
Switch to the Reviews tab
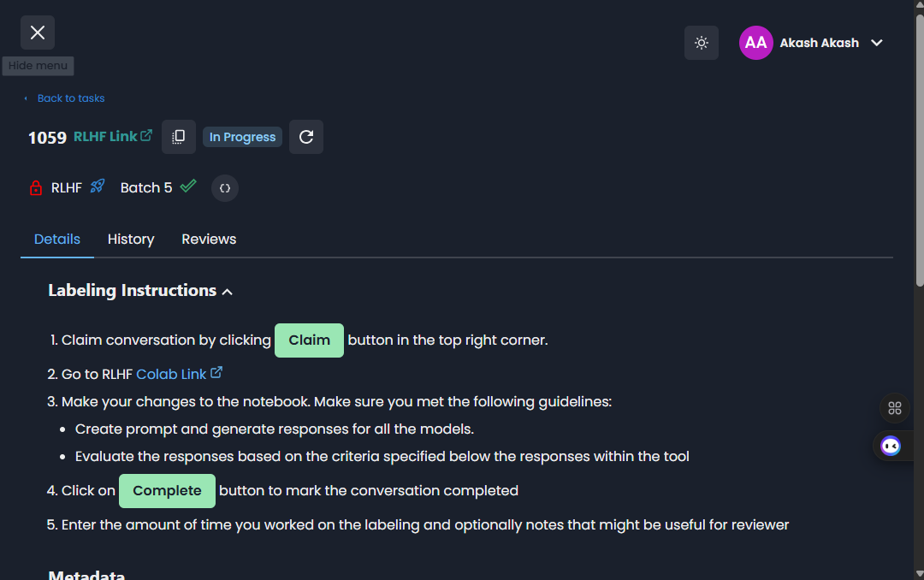click(209, 240)
